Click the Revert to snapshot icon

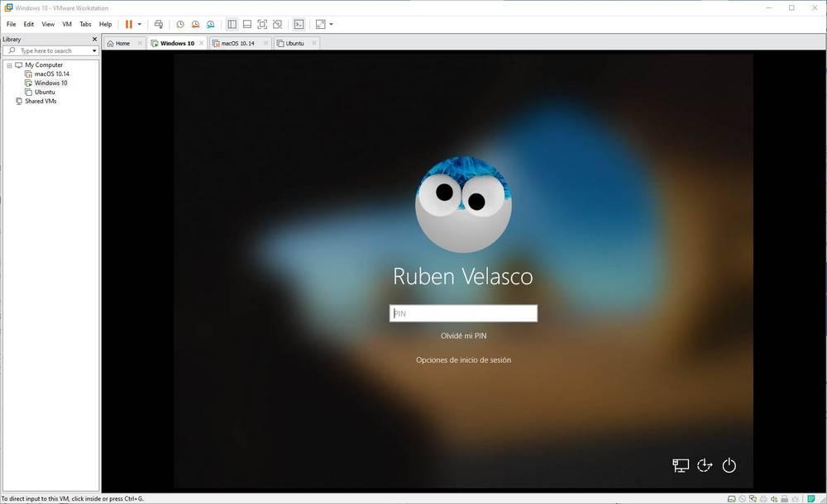click(x=195, y=24)
